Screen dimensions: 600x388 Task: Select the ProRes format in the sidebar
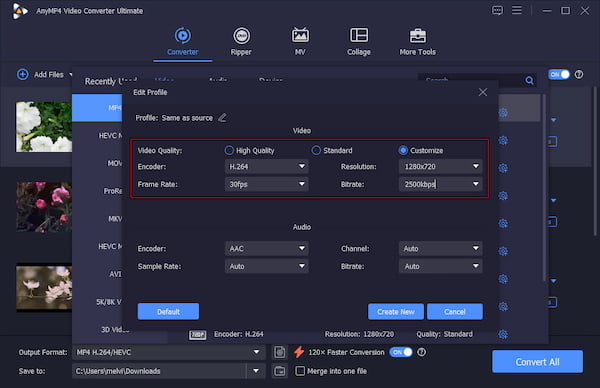point(97,191)
